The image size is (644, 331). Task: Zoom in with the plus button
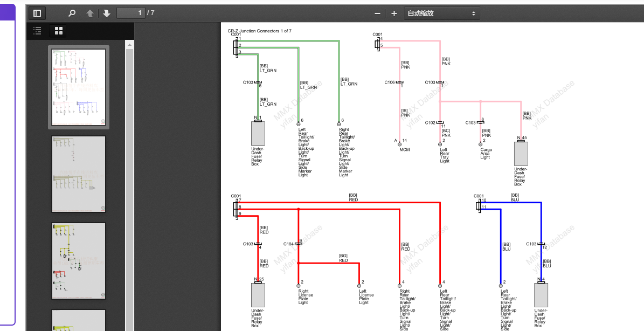click(394, 13)
